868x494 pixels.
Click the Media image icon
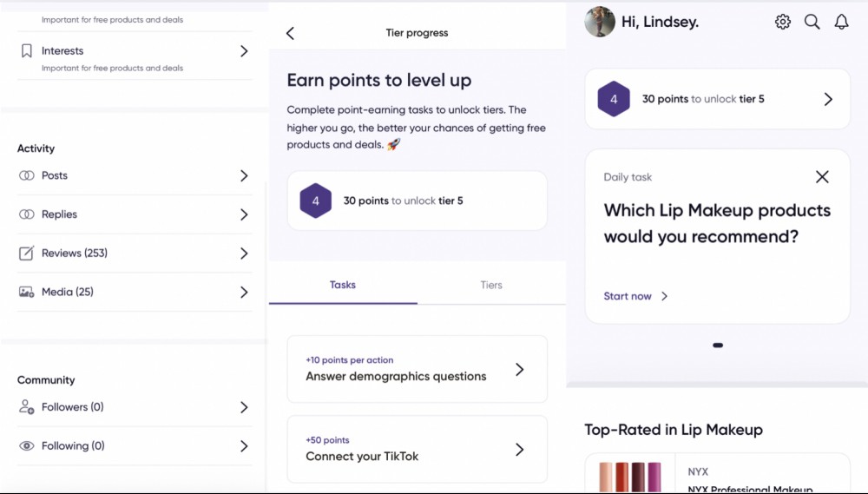coord(27,292)
